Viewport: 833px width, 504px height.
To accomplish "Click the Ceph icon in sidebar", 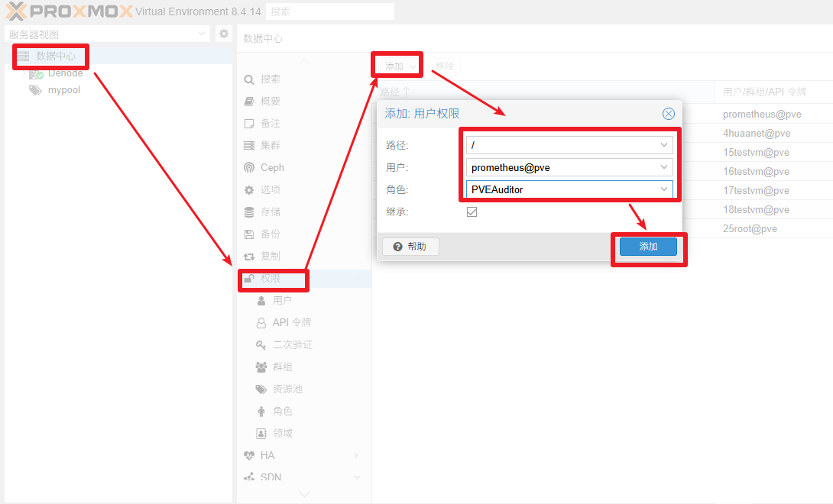I will click(x=249, y=167).
